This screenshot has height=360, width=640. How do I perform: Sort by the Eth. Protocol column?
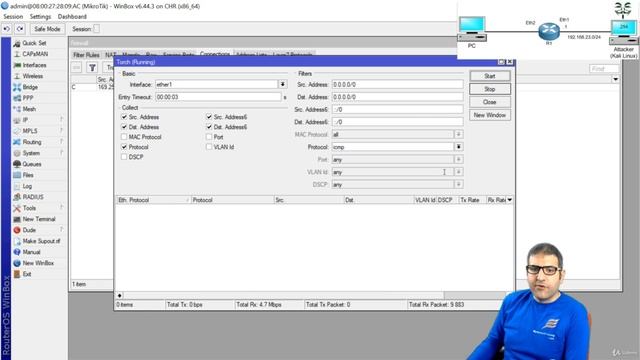pyautogui.click(x=153, y=200)
